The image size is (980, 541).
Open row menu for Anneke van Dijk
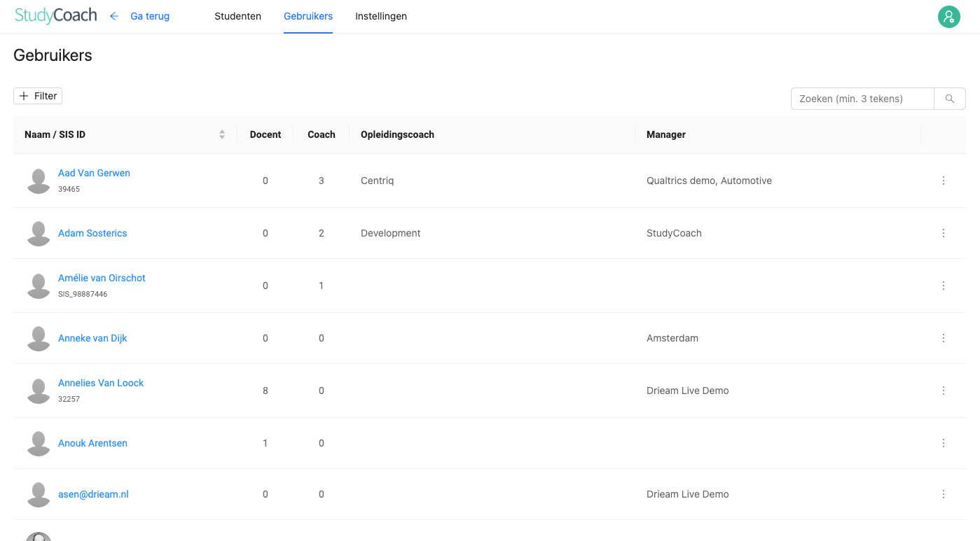tap(944, 338)
